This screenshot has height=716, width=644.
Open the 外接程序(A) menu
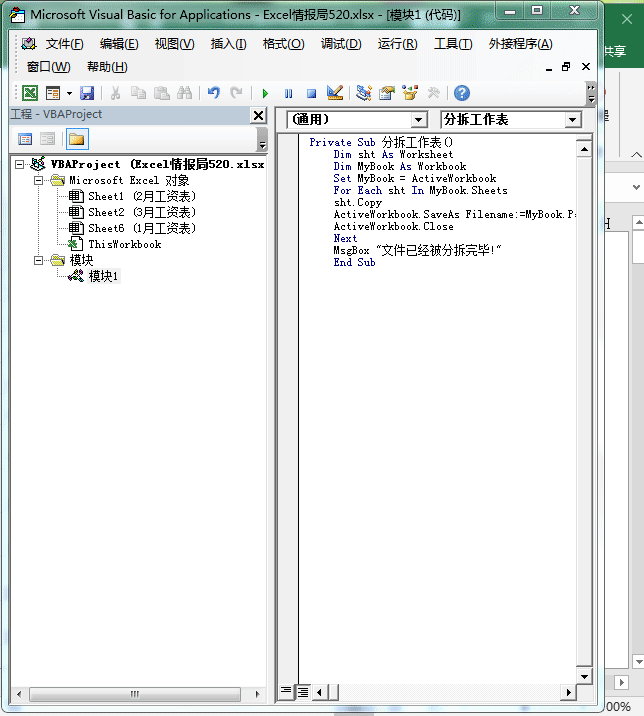[520, 44]
